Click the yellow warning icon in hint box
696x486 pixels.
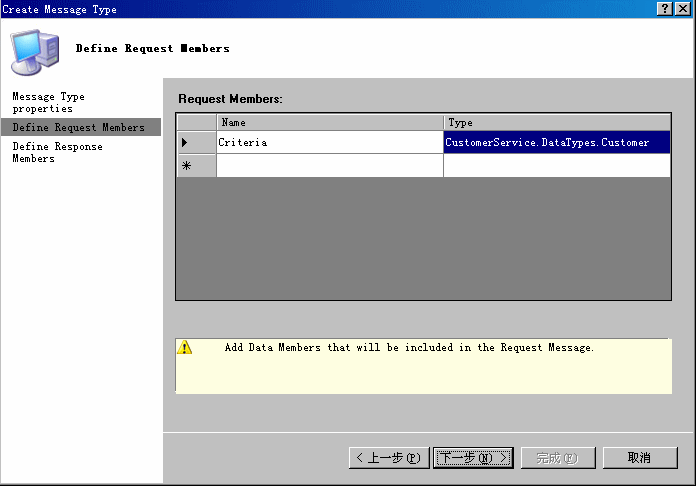(x=184, y=348)
